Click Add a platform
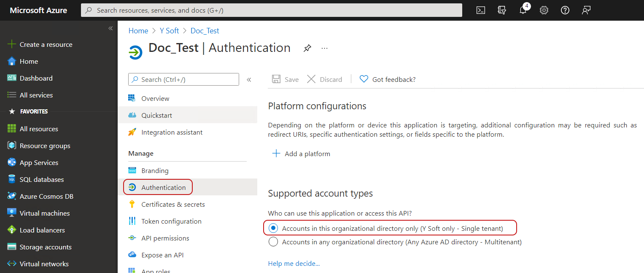Viewport: 644px width, 273px height. pos(302,154)
